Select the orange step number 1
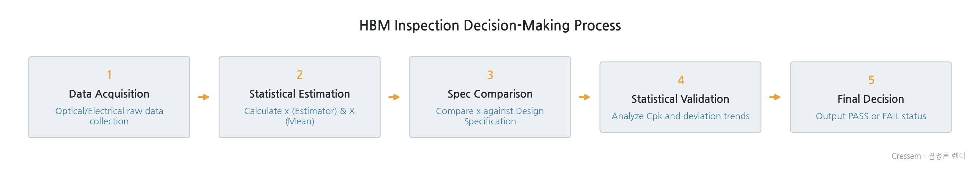 pyautogui.click(x=109, y=74)
